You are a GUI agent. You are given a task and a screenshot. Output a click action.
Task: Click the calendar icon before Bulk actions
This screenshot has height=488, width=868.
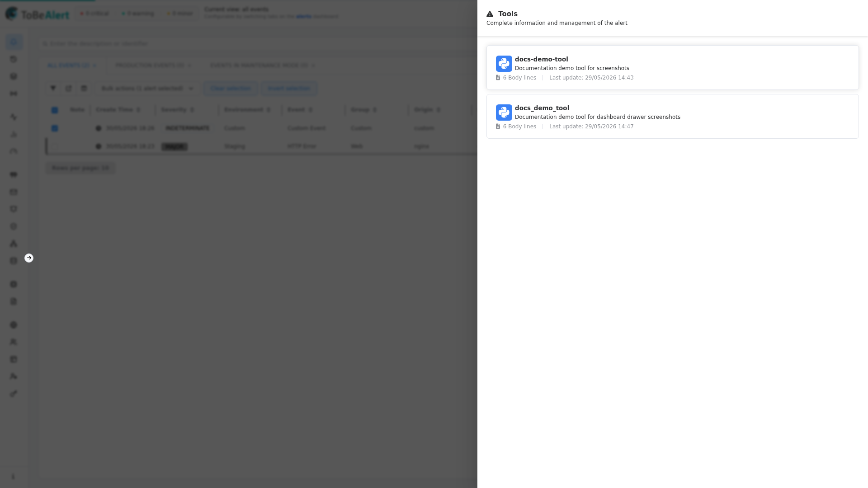point(84,89)
